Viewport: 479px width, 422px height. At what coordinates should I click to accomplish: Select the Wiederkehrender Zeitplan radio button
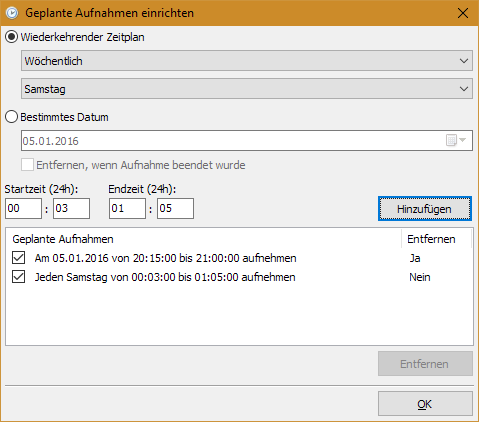click(11, 37)
